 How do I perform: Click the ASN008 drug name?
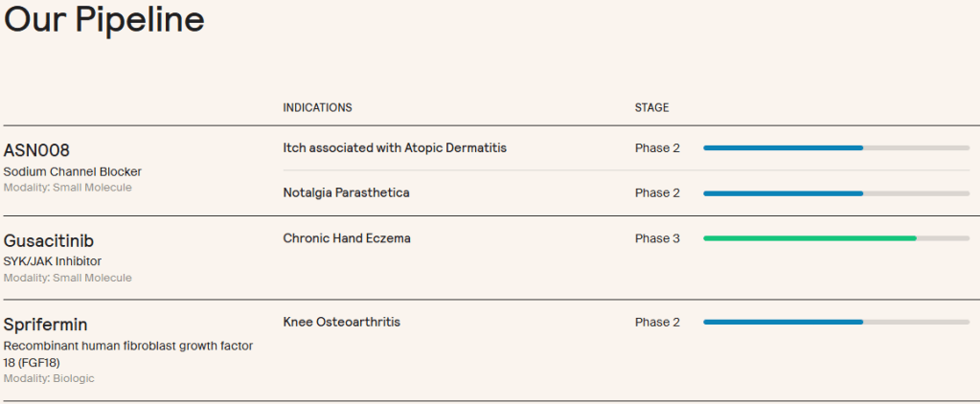36,150
